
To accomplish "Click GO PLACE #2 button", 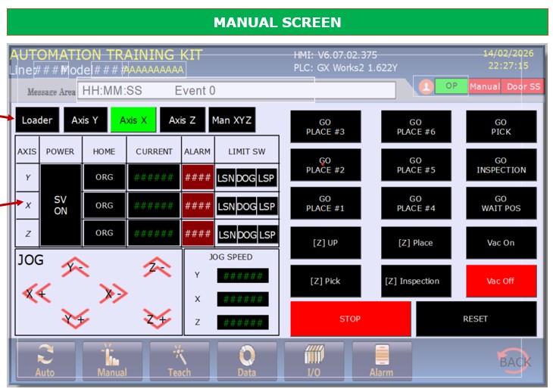I will point(326,165).
